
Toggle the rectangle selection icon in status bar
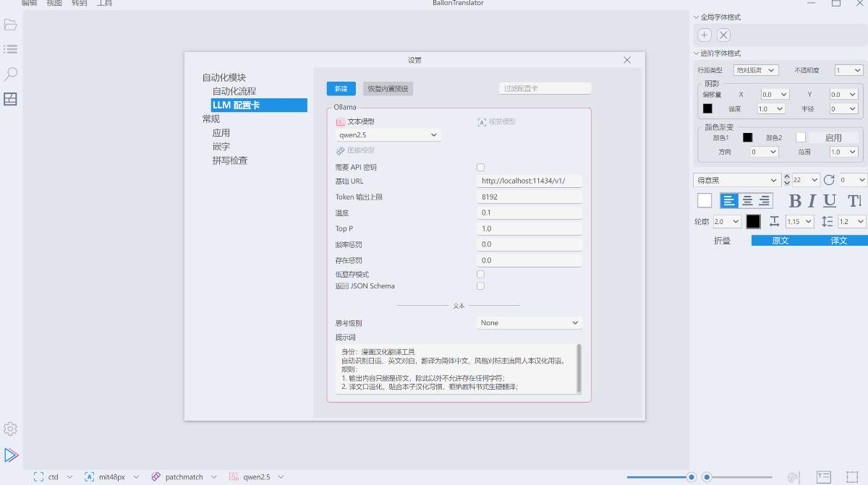pyautogui.click(x=852, y=477)
